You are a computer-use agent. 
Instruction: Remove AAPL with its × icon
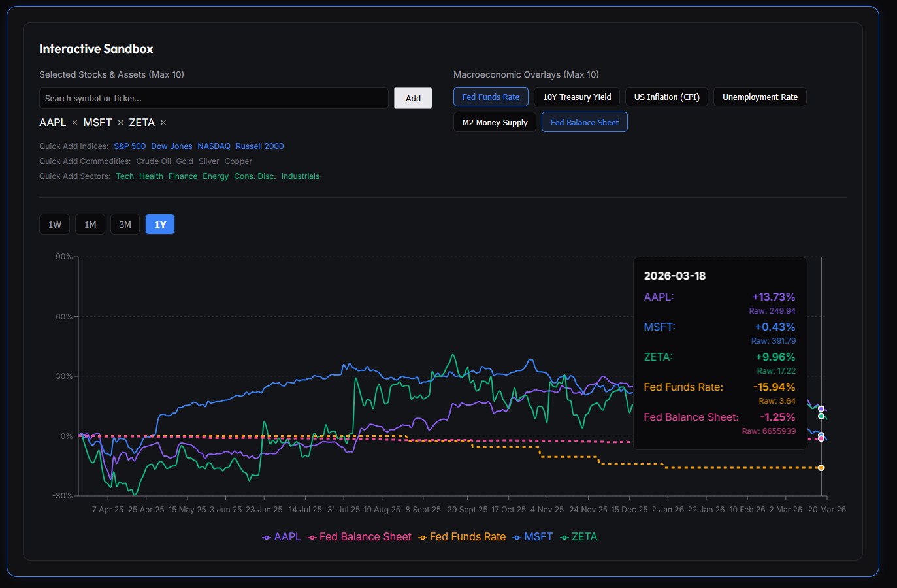click(74, 123)
